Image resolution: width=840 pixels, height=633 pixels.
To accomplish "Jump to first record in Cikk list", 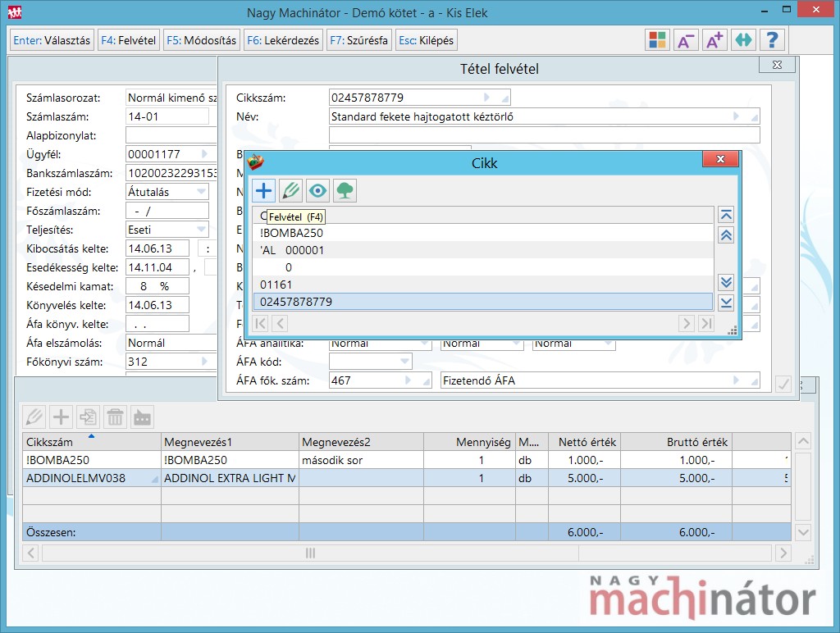I will click(x=725, y=215).
